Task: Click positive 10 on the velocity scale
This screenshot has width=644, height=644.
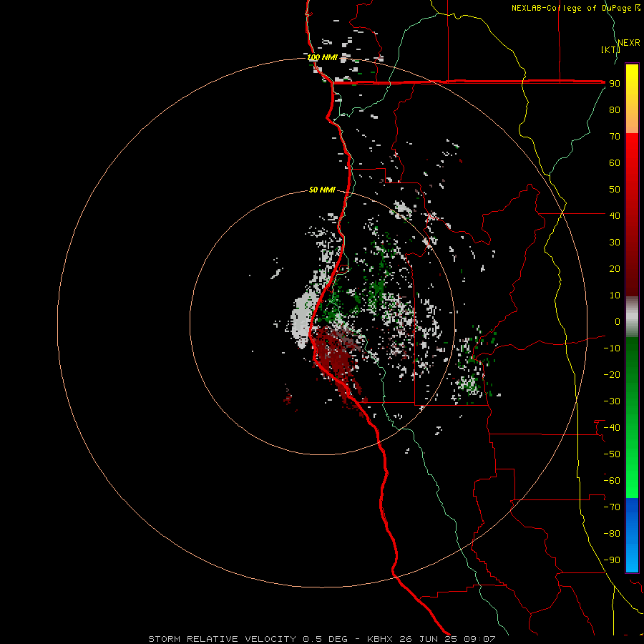Action: (x=615, y=296)
